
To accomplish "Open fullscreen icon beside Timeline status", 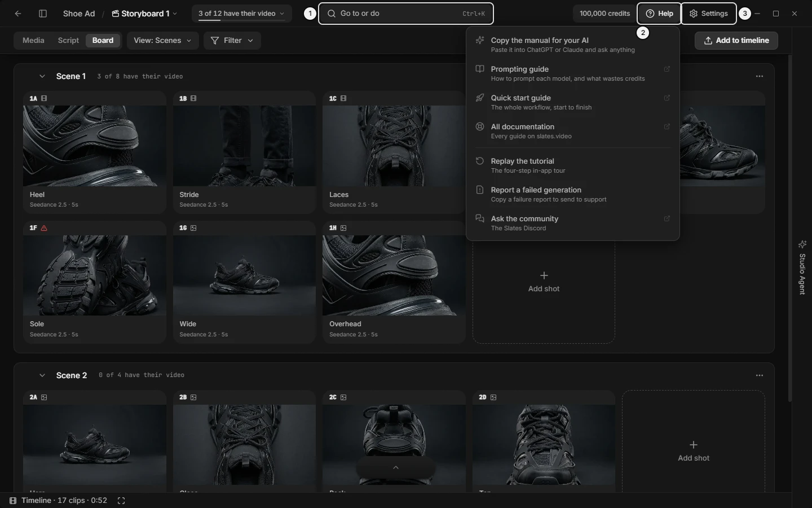I will coord(121,501).
